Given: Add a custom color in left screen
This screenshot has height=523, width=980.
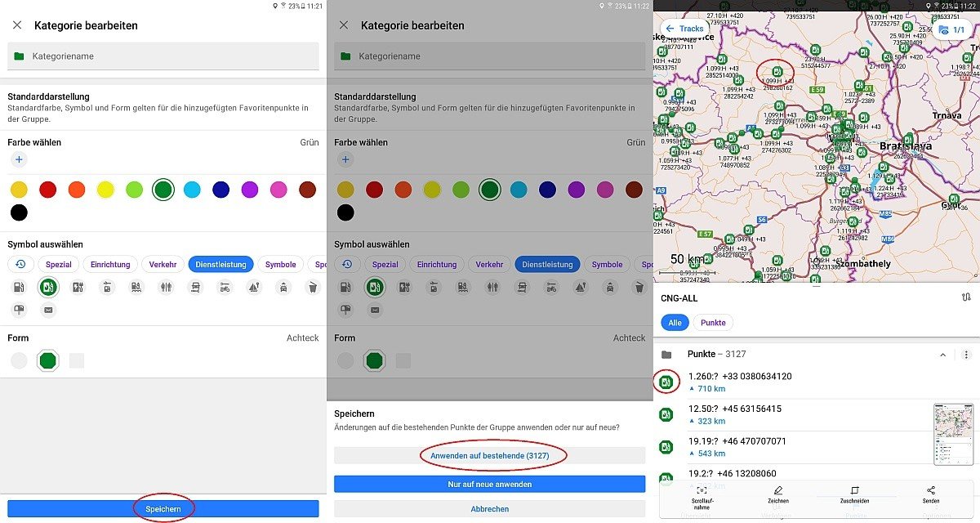Looking at the screenshot, I should (x=19, y=160).
